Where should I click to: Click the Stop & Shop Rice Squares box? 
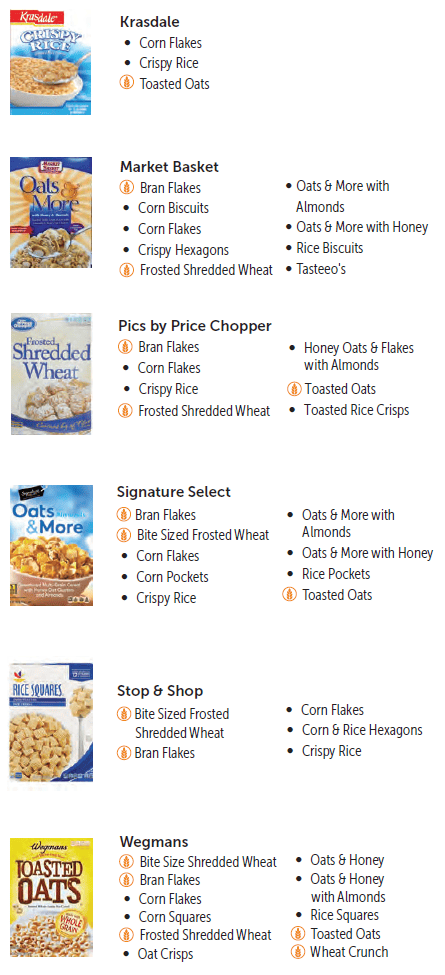click(x=51, y=726)
